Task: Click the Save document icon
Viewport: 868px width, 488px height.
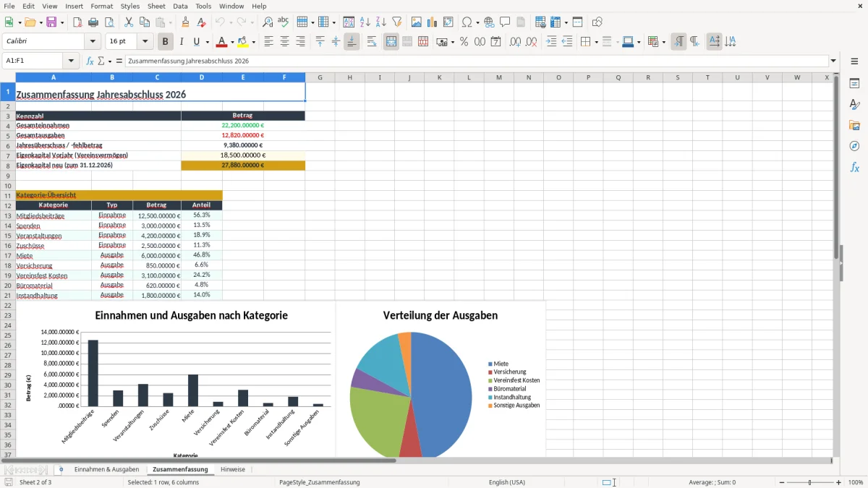Action: coord(51,22)
